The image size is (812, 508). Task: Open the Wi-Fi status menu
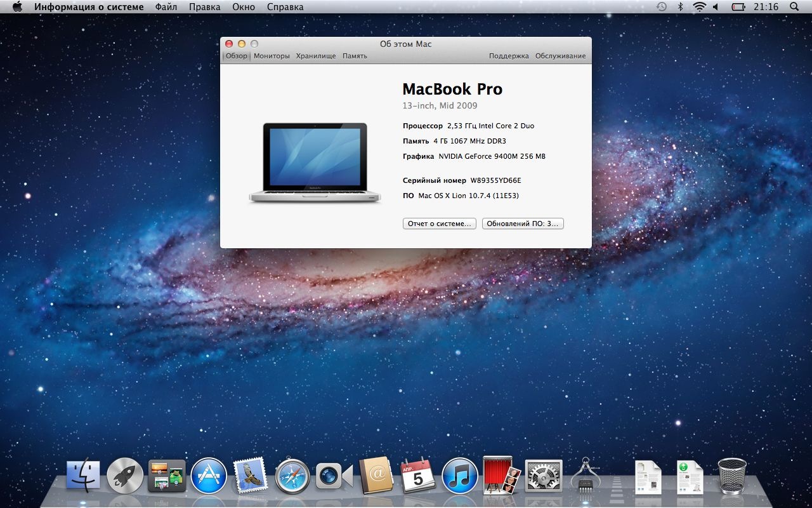(699, 7)
